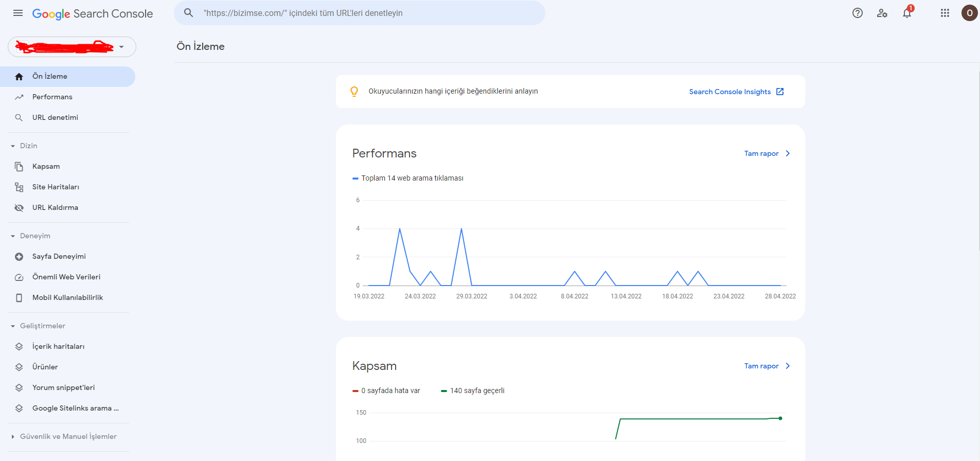Click the phone icon beside Mobil Kullanılabilirlik
This screenshot has width=980, height=461.
(x=19, y=298)
